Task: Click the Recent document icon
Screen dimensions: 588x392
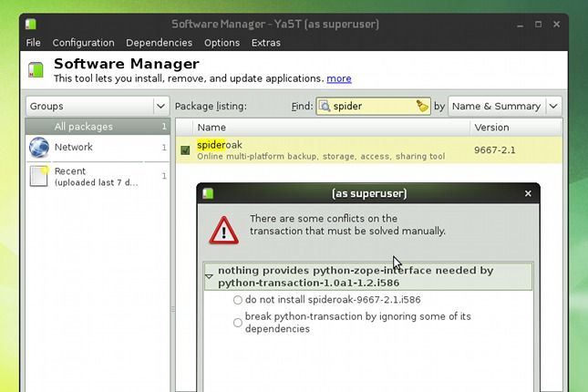Action: [39, 176]
